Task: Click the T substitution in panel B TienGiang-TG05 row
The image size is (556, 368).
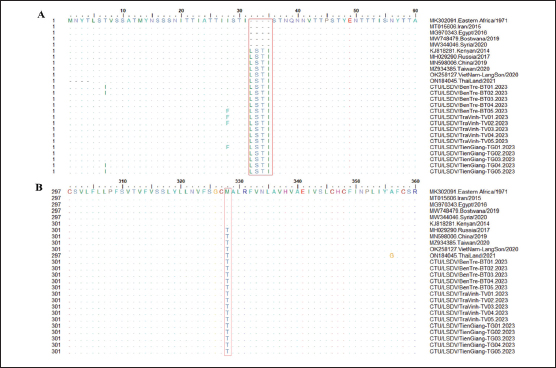Action: pos(227,351)
